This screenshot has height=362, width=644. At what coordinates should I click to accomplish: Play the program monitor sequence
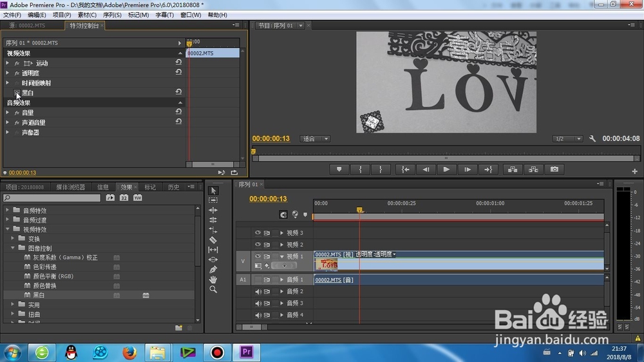point(446,169)
